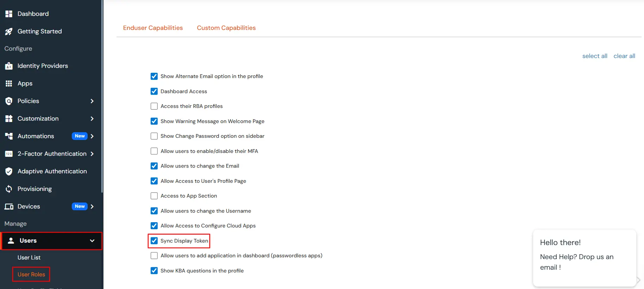This screenshot has width=644, height=289.
Task: Collapse the Users menu chevron
Action: 92,241
